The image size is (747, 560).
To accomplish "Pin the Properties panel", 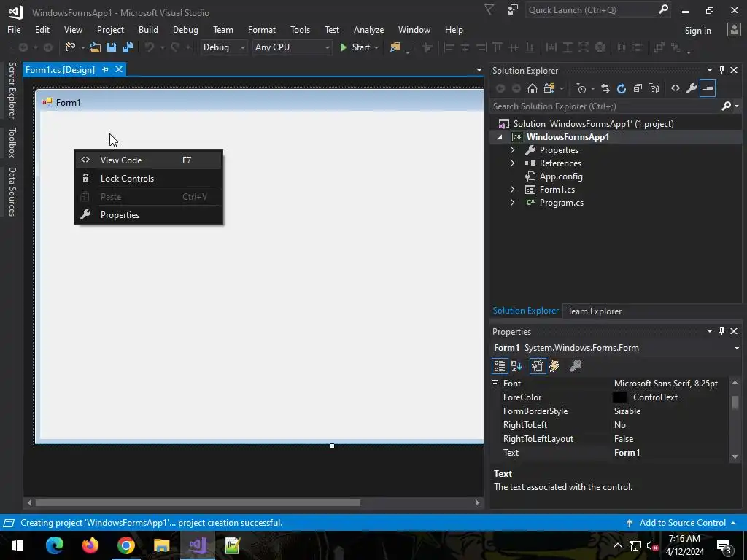I will pos(721,331).
